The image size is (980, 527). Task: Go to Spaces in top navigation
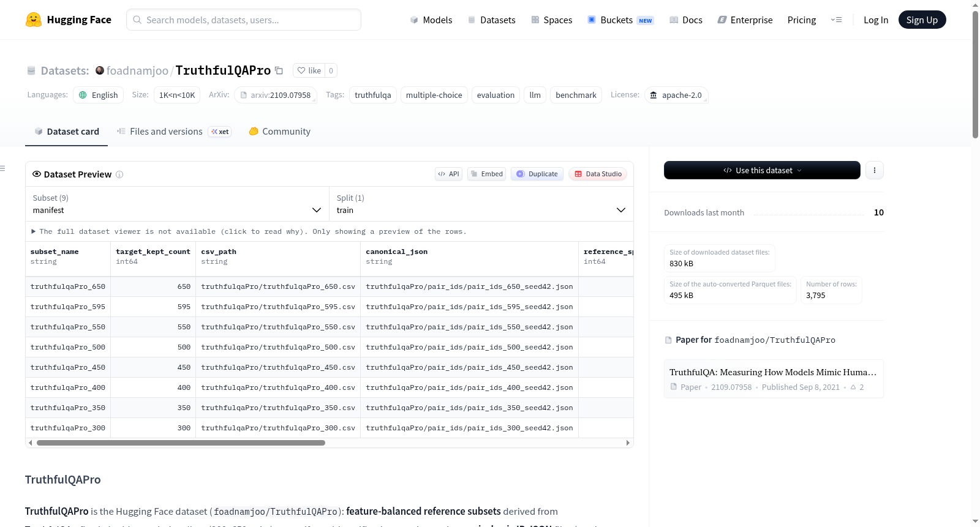(x=551, y=20)
